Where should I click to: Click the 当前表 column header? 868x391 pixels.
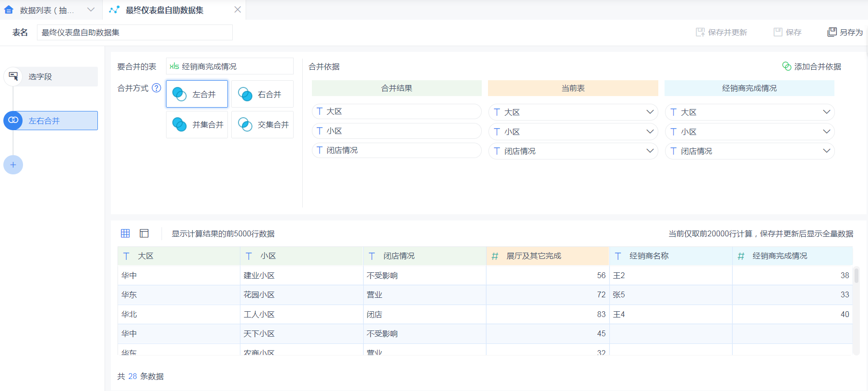click(x=573, y=88)
